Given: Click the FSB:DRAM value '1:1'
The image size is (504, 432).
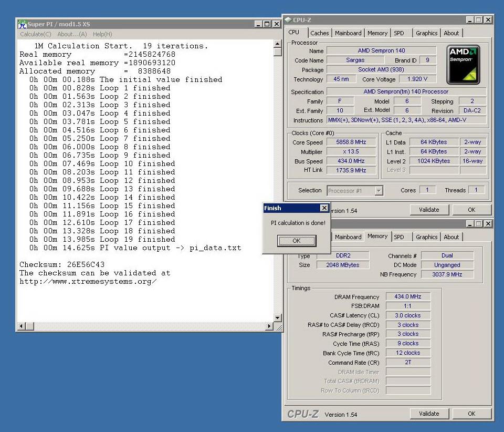Looking at the screenshot, I should click(x=408, y=306).
